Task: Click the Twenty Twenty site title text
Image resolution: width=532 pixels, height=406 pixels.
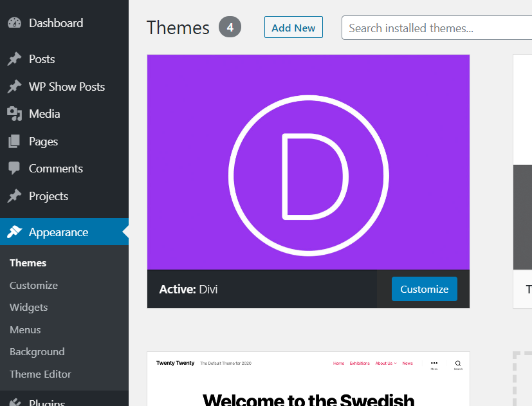Action: click(176, 363)
